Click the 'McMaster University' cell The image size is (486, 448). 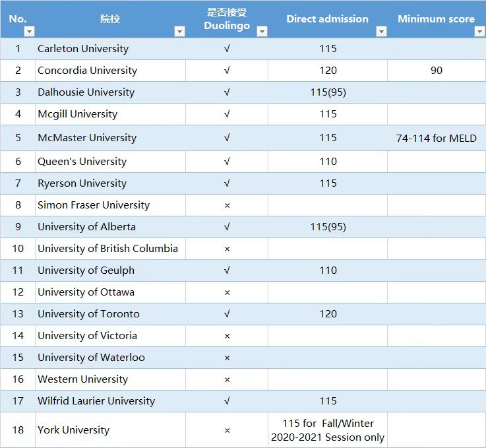tap(110, 138)
